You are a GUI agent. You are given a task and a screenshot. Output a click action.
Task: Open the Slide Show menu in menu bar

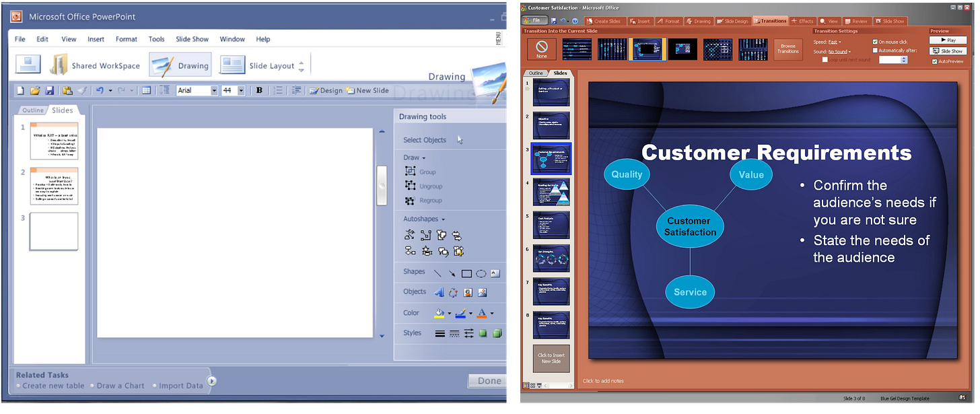point(192,39)
